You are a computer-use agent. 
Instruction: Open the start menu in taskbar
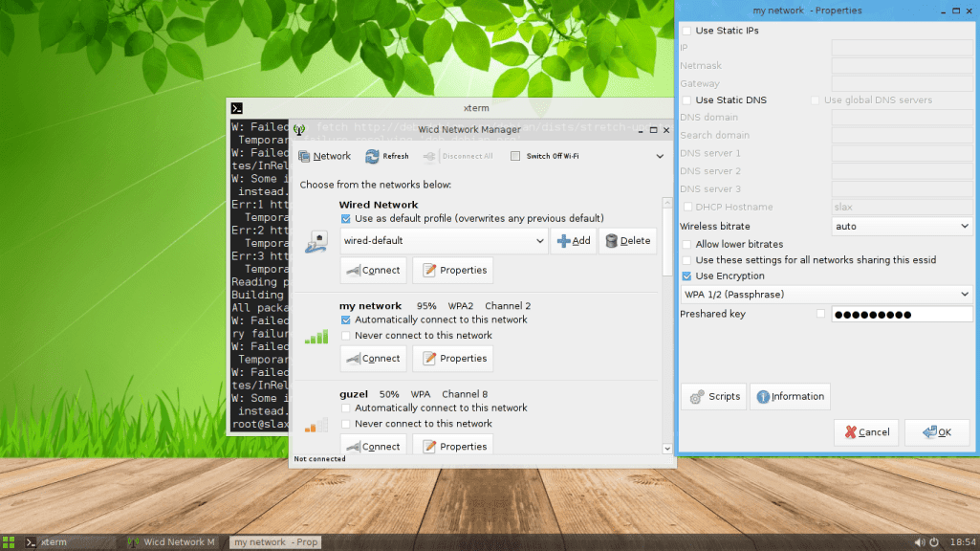(9, 542)
